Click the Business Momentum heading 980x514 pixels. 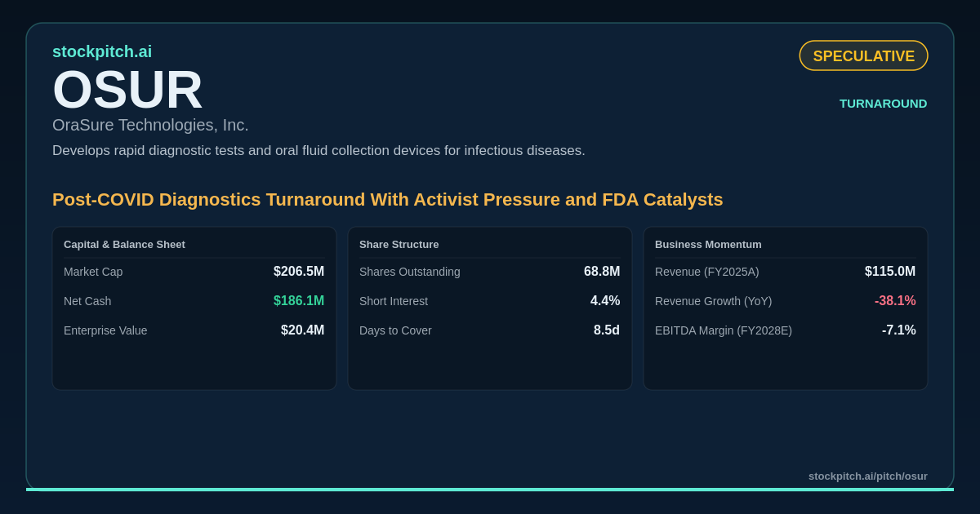tap(708, 245)
